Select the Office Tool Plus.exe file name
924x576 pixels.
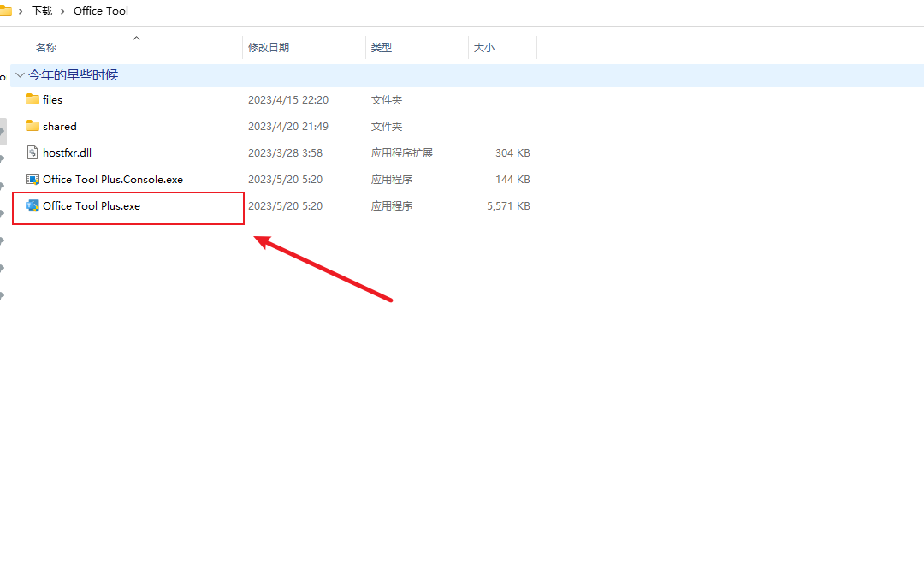pyautogui.click(x=92, y=205)
